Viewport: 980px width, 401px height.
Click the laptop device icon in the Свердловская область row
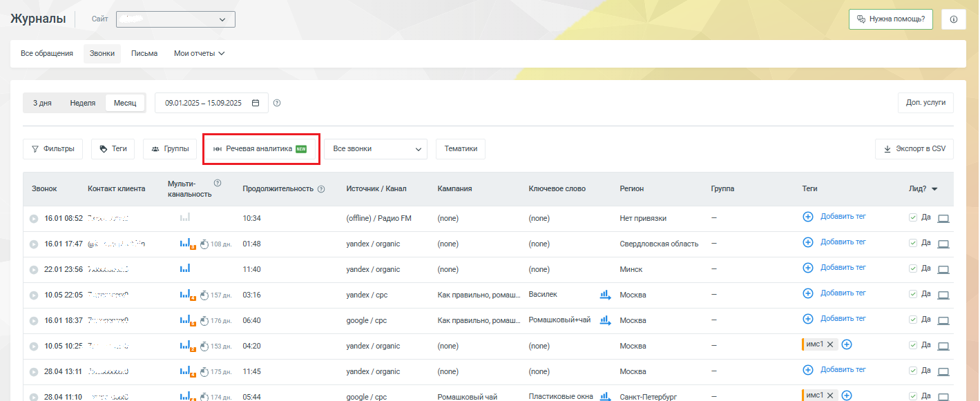(x=943, y=244)
